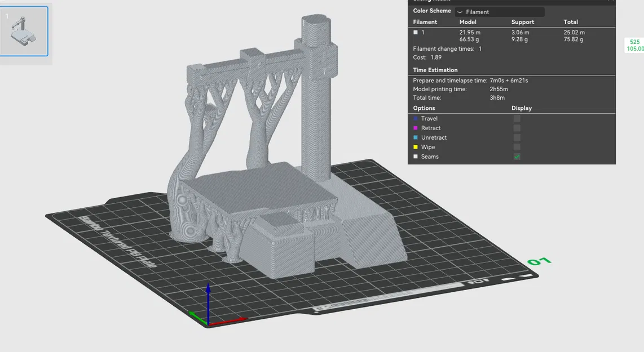Click the white Seams color legend square
Viewport: 644px width, 352px height.
(x=415, y=157)
